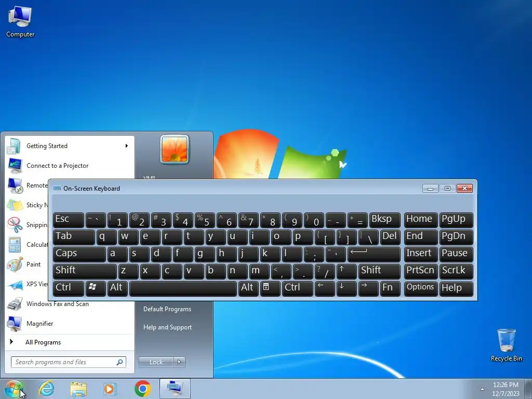Open the Computer desktop icon
Image resolution: width=532 pixels, height=399 pixels.
tap(20, 21)
